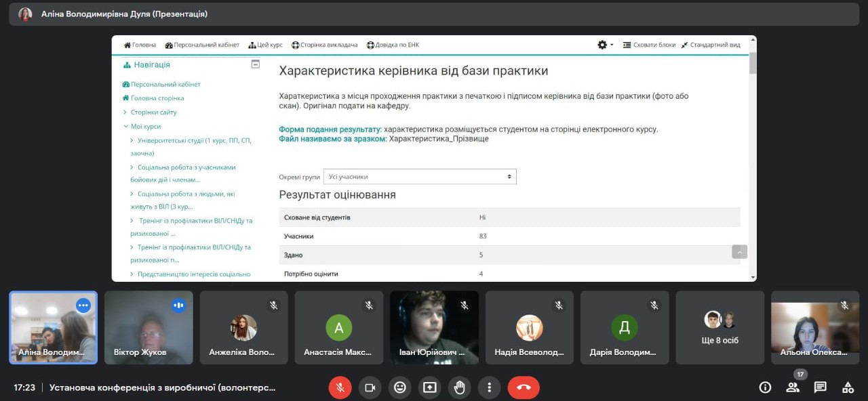This screenshot has width=868, height=401.
Task: Open more options three-dot menu
Action: pos(489,387)
